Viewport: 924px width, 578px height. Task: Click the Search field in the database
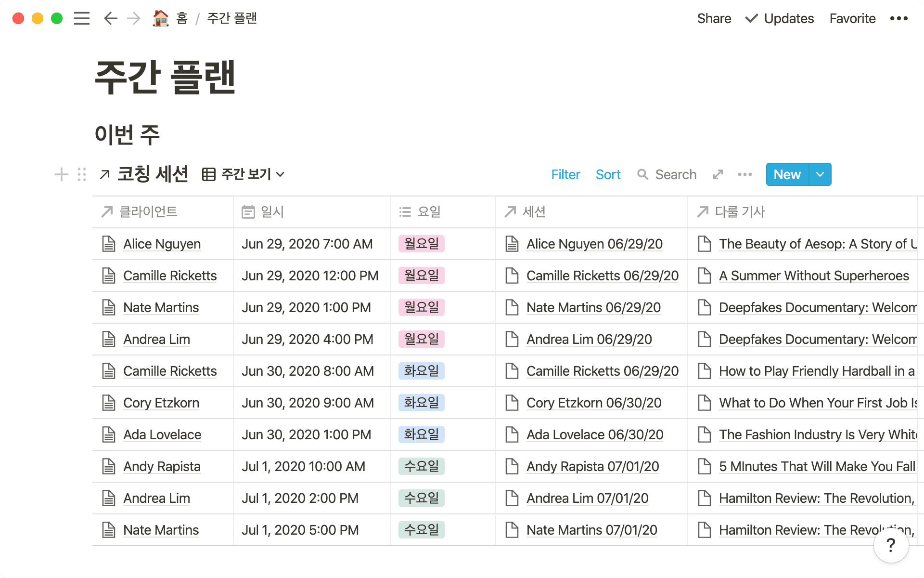[x=675, y=174]
